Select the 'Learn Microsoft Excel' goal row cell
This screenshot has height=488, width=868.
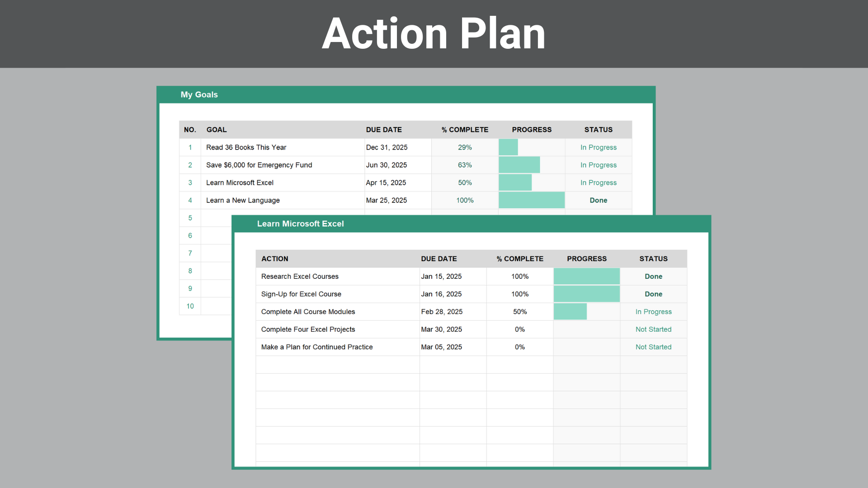[240, 183]
